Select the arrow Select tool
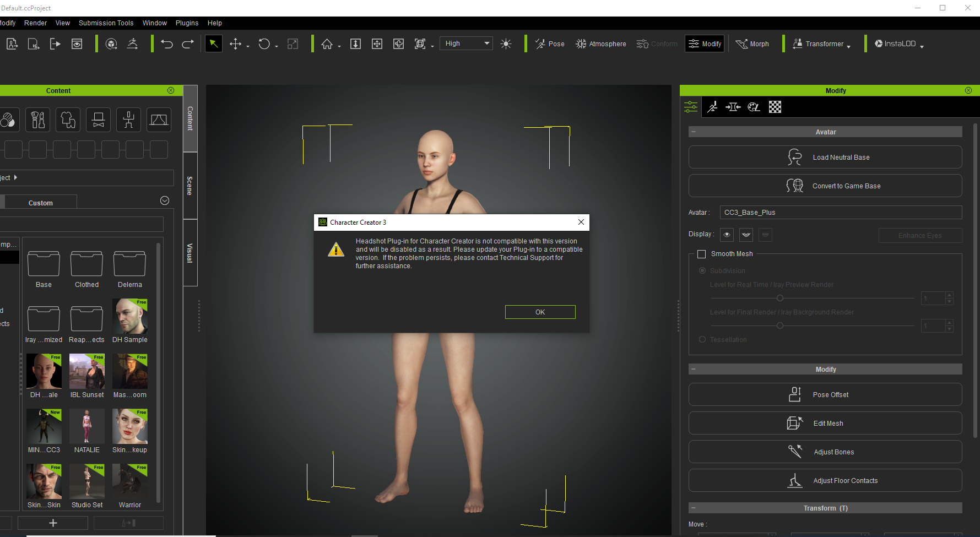The height and width of the screenshot is (537, 980). (213, 44)
